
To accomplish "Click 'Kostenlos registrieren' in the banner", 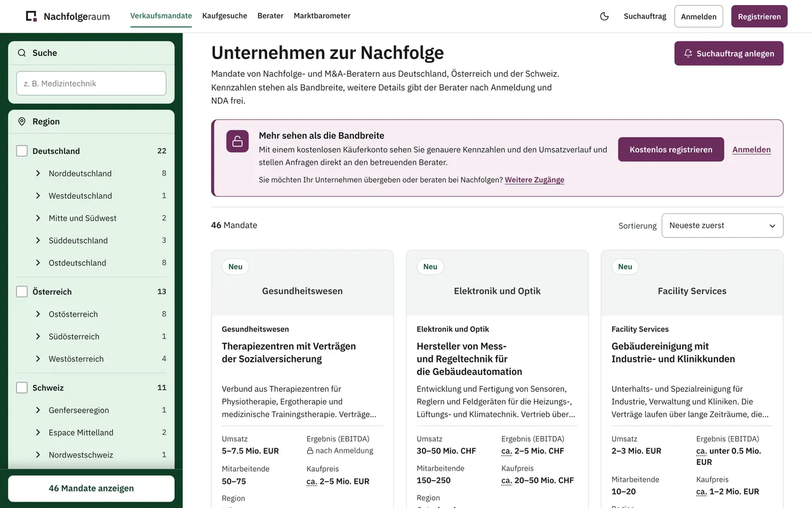I will [671, 149].
